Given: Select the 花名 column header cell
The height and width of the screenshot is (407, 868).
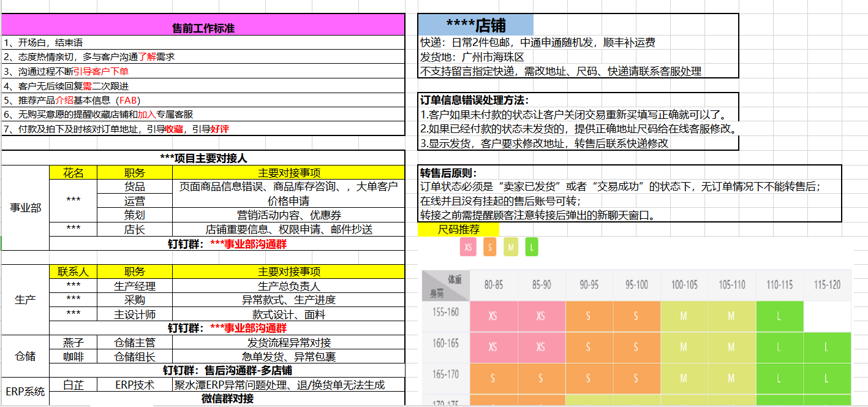Looking at the screenshot, I should tap(73, 173).
